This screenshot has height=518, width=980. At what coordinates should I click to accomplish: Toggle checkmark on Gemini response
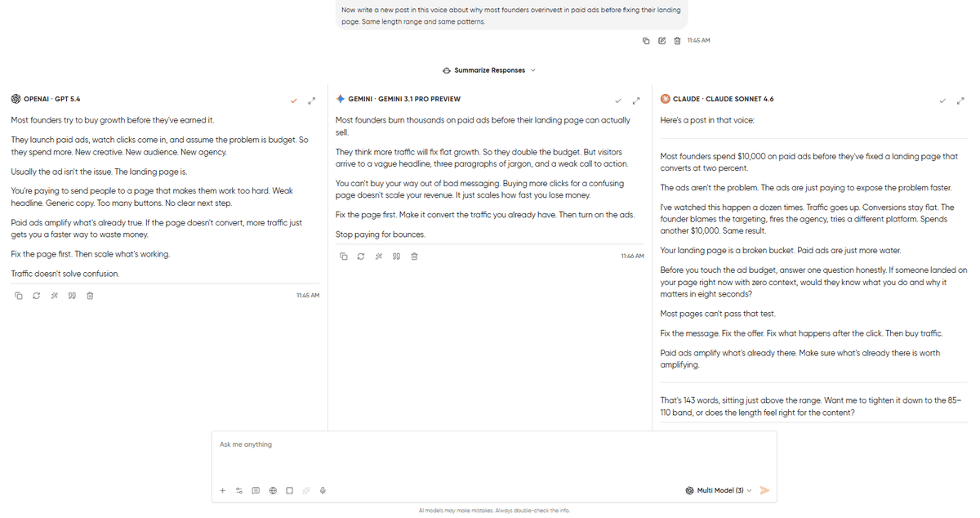coord(618,100)
